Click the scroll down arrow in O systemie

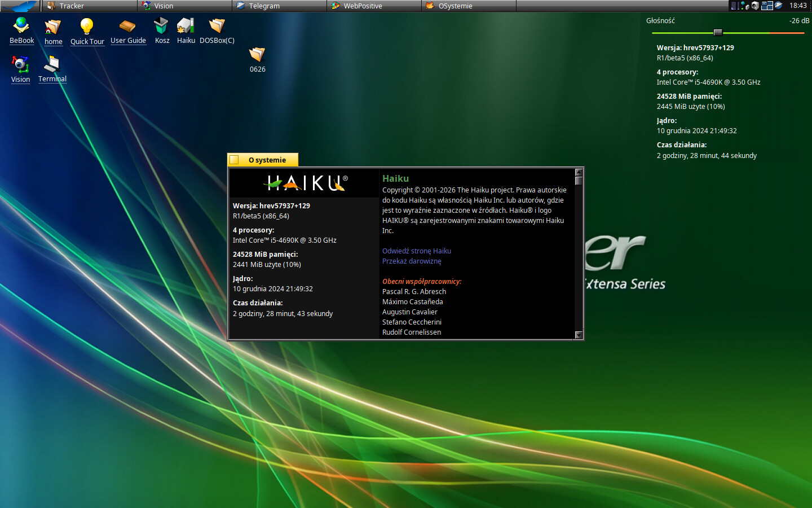pos(579,335)
